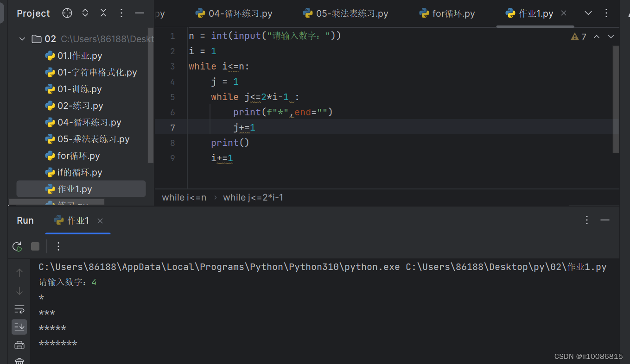Collapse the 02 folder in Project panel
Screen dimensions: 630x364
pyautogui.click(x=22, y=39)
